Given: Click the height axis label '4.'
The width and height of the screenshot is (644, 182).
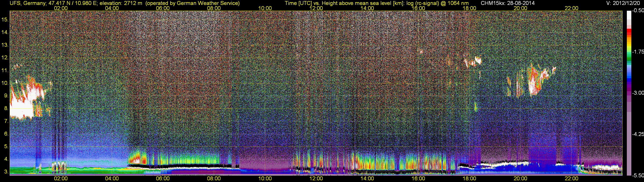Looking at the screenshot, I should pyautogui.click(x=6, y=159).
